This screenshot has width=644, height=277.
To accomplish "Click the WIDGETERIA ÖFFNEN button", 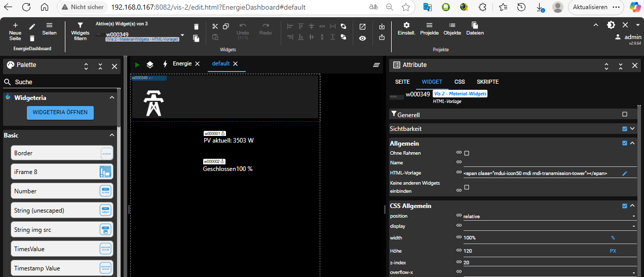I will (x=60, y=113).
